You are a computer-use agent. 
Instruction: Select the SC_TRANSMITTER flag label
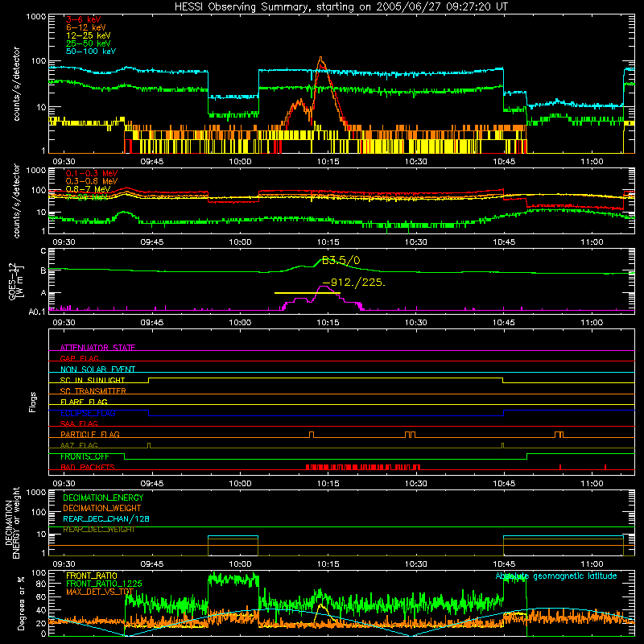pyautogui.click(x=93, y=391)
